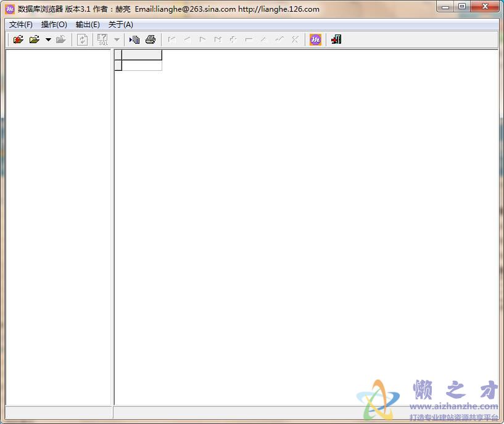
Task: Open the SQL query tool
Action: pyautogui.click(x=103, y=39)
